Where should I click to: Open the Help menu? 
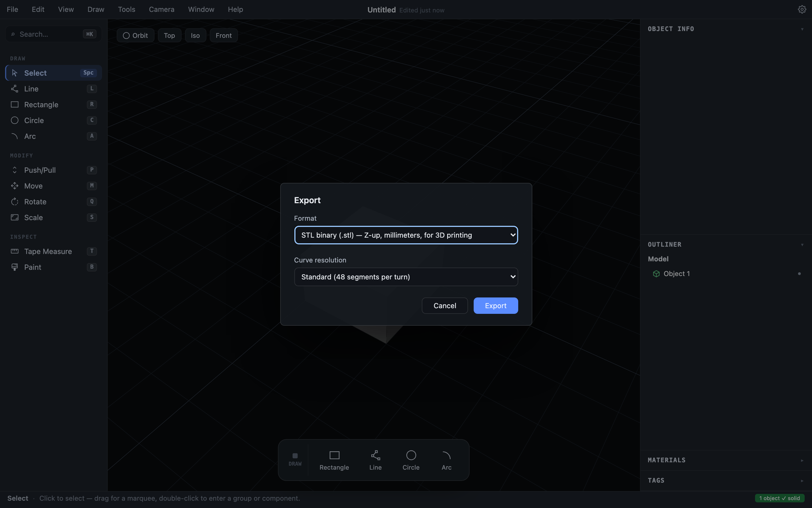tap(235, 9)
